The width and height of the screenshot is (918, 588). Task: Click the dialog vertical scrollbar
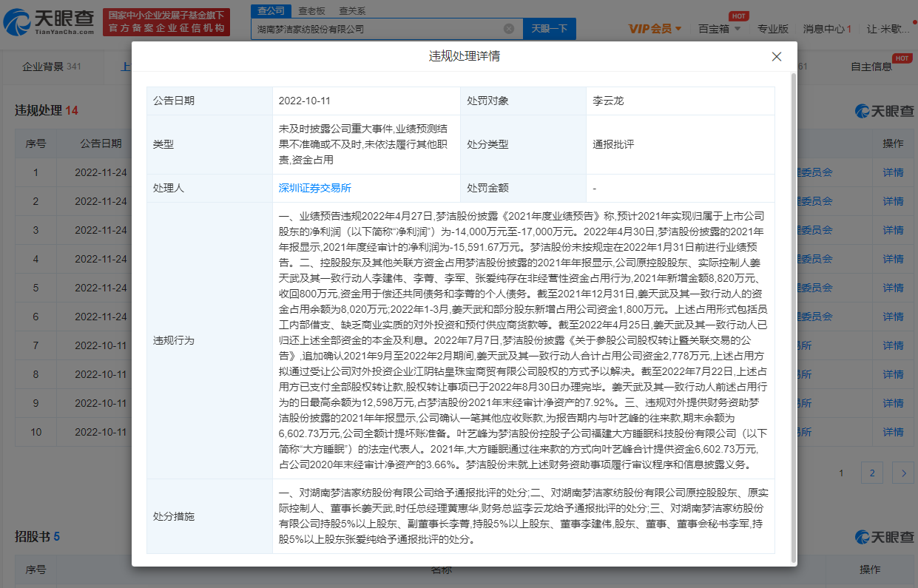tap(794, 318)
